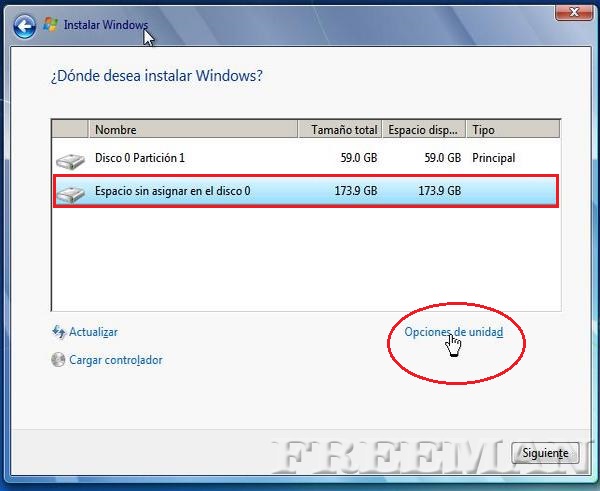600x491 pixels.
Task: Sort by Espacio disp... column header
Action: point(424,129)
